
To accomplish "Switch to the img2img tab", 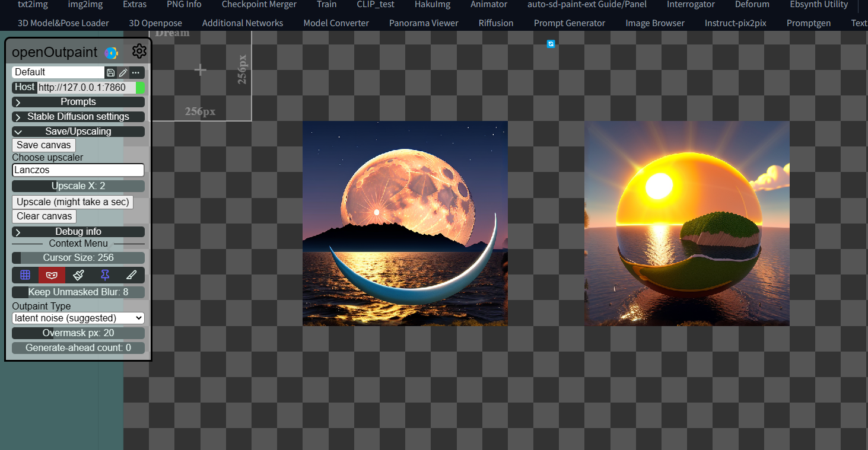I will pyautogui.click(x=85, y=5).
